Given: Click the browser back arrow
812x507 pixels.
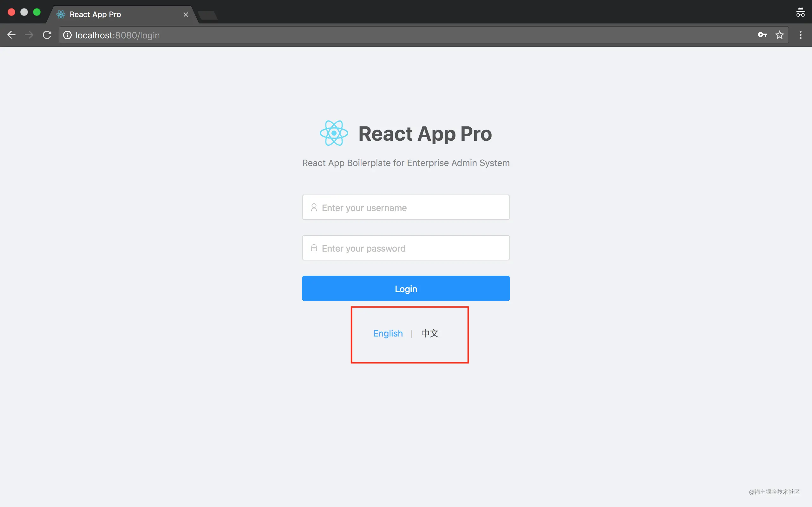Looking at the screenshot, I should click(x=11, y=35).
